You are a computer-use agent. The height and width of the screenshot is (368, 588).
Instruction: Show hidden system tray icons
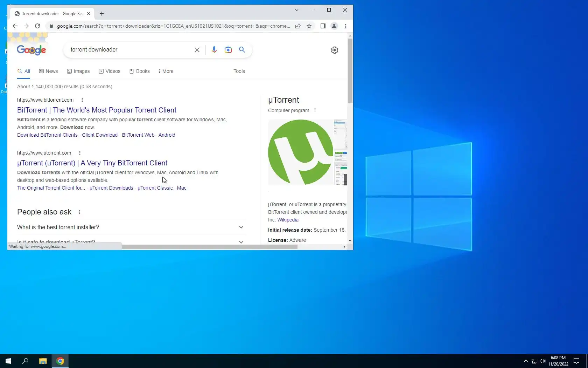526,361
